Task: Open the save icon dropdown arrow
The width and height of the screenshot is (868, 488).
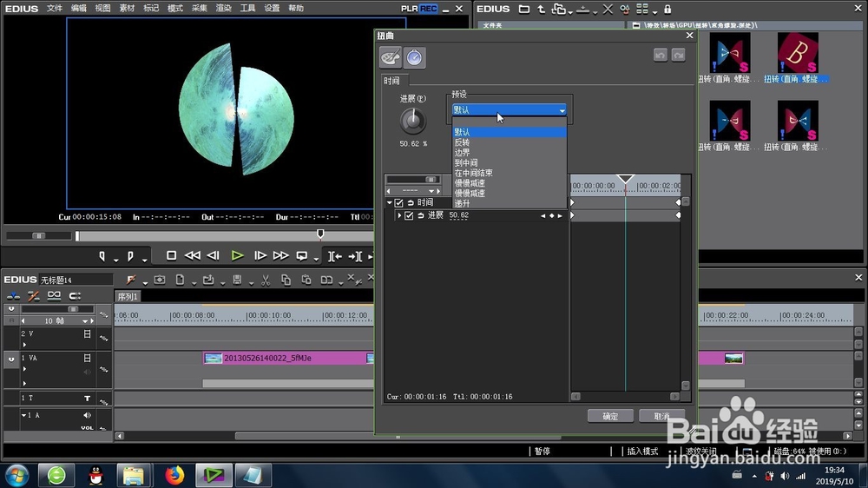Action: 251,283
